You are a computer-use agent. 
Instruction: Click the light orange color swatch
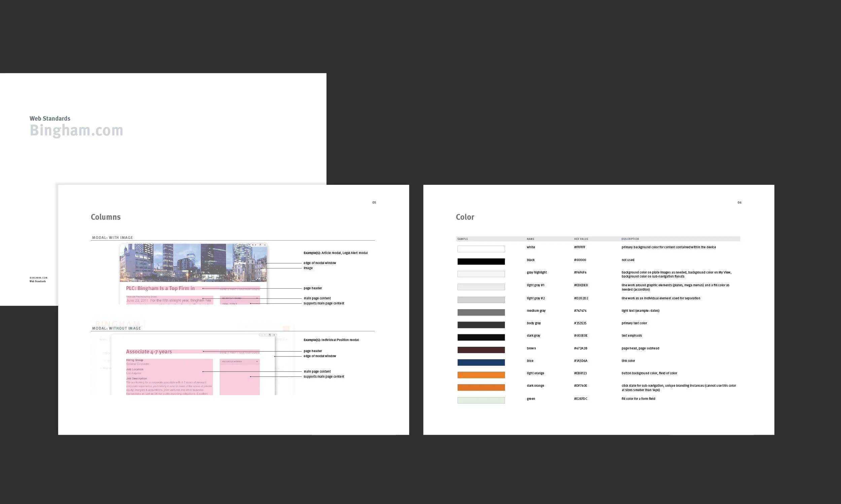pyautogui.click(x=481, y=375)
